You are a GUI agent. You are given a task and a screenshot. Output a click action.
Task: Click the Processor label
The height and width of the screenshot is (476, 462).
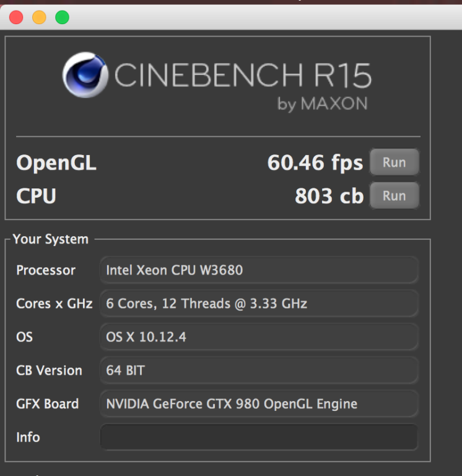point(46,270)
